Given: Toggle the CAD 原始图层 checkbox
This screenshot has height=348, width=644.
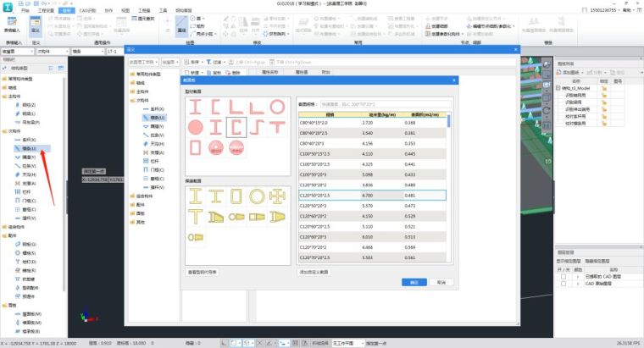Looking at the screenshot, I should [563, 284].
